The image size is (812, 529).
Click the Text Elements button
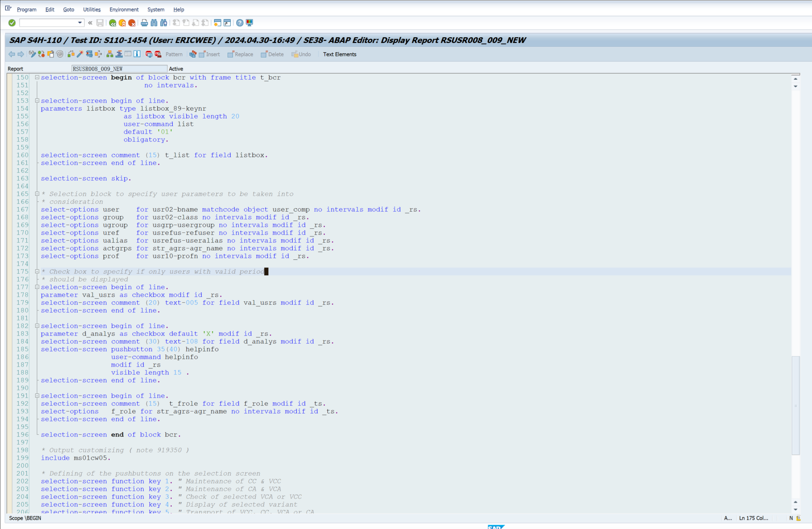coord(339,54)
